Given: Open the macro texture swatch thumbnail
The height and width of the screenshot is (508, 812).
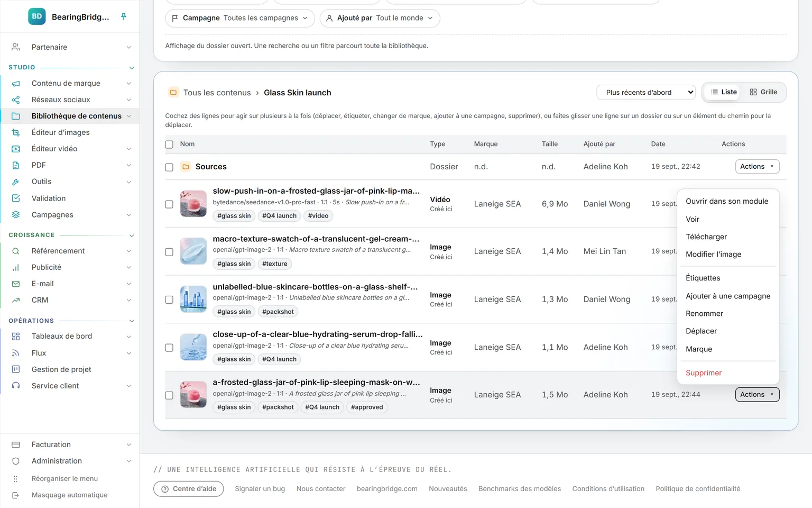Looking at the screenshot, I should pos(193,251).
